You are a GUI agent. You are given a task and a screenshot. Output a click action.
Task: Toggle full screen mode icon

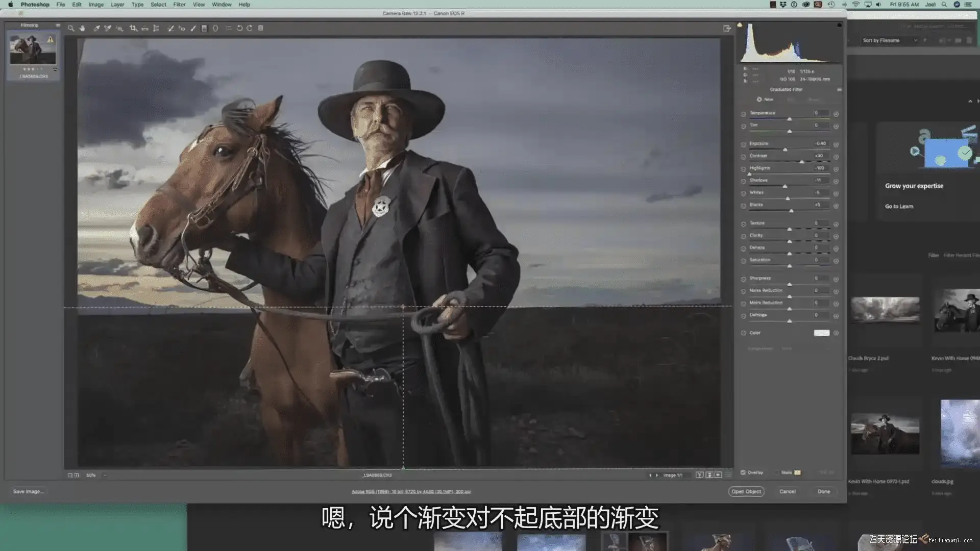(727, 29)
